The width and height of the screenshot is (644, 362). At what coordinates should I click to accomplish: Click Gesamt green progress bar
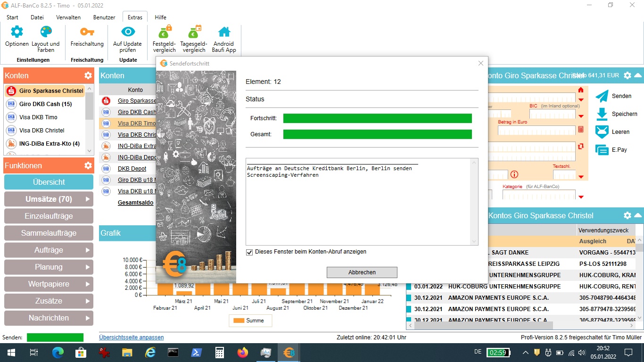[378, 134]
